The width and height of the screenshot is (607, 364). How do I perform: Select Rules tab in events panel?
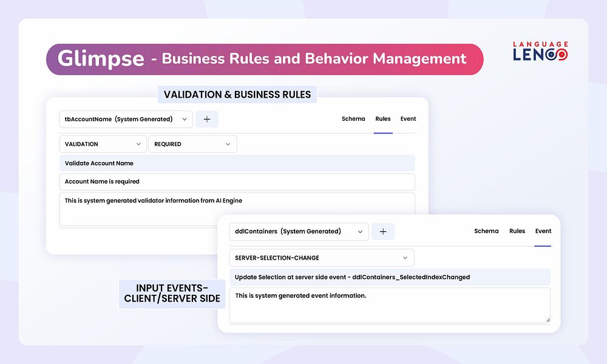click(517, 231)
